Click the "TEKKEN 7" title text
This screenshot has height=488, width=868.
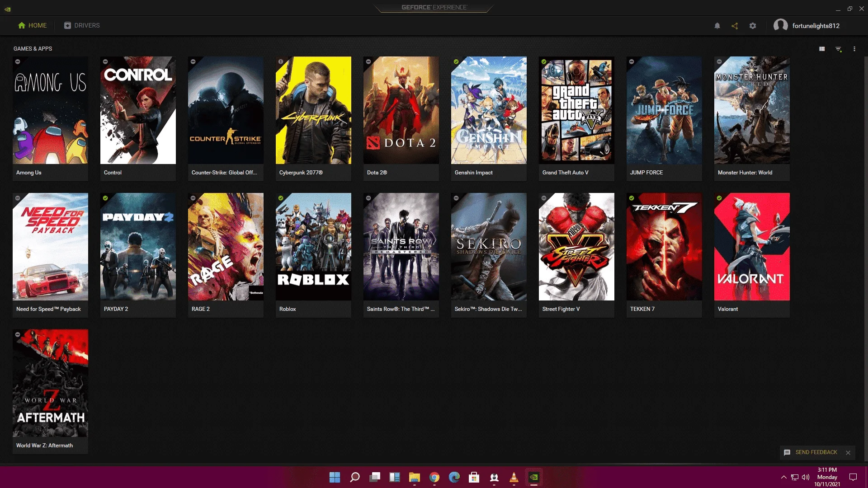coord(642,309)
